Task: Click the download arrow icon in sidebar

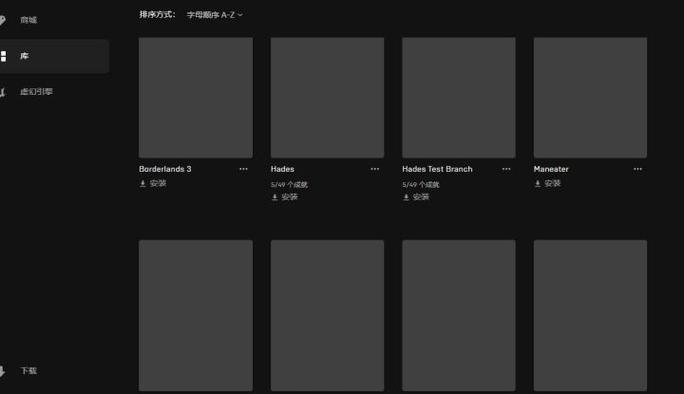Action: [2, 371]
